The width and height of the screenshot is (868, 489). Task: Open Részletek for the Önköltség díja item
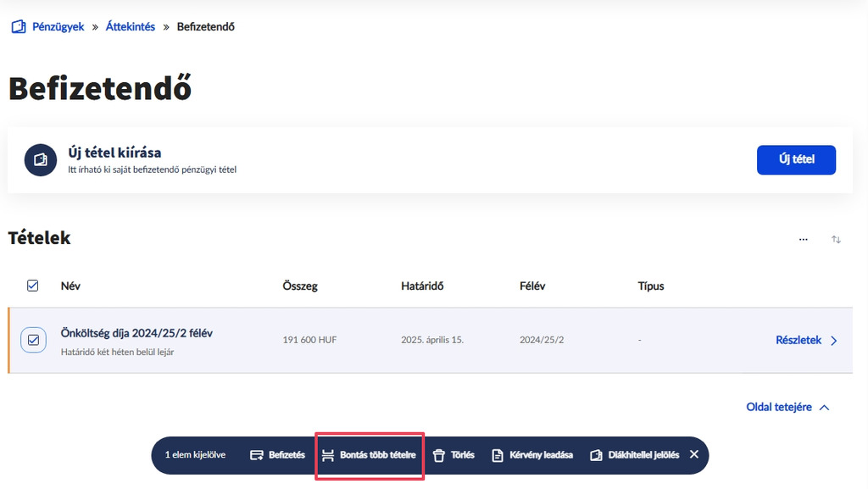tap(806, 340)
